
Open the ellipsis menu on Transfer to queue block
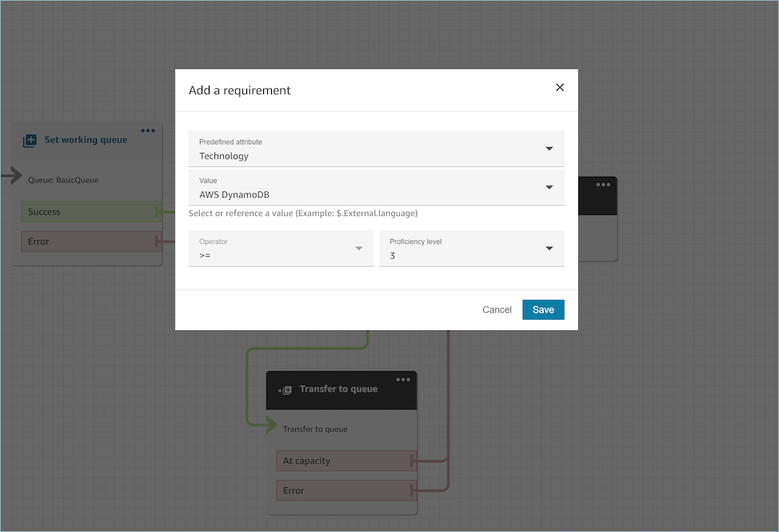coord(403,379)
